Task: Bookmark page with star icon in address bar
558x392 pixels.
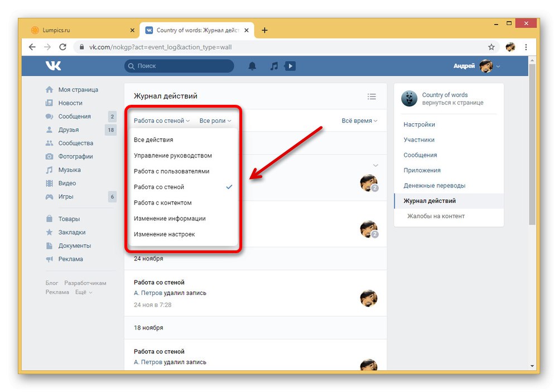Action: [x=492, y=47]
